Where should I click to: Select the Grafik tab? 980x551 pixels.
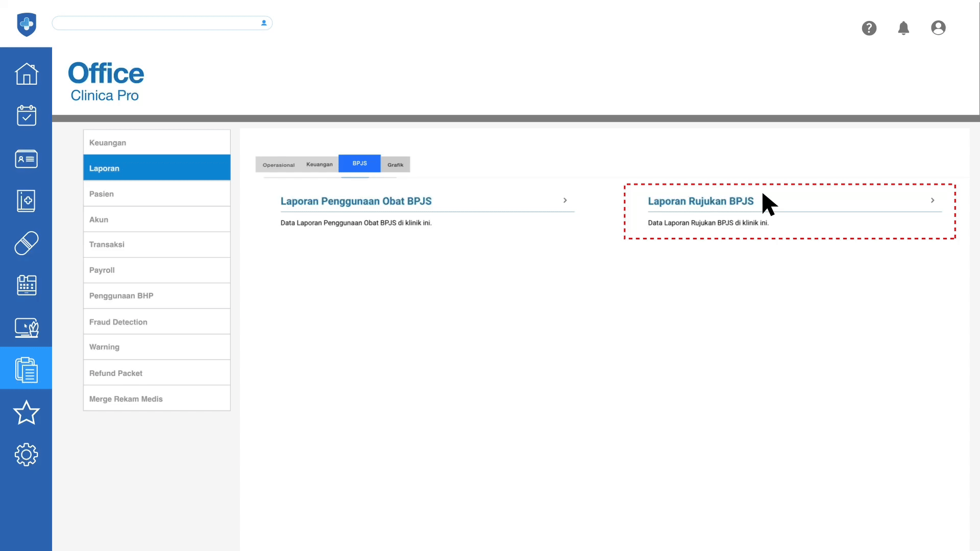click(395, 165)
